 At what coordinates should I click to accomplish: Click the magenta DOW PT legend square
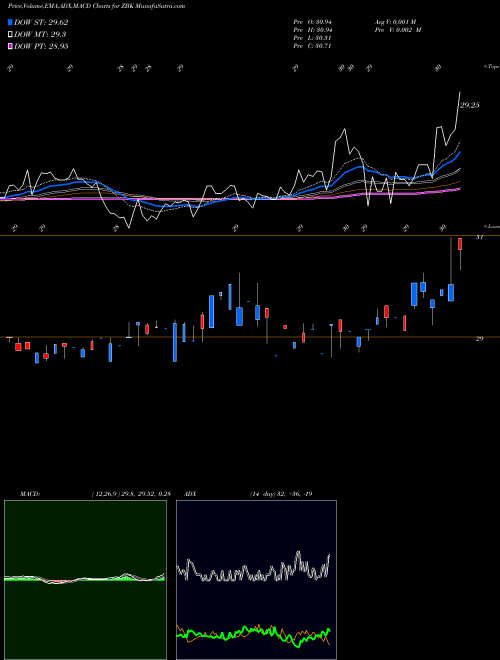10,46
